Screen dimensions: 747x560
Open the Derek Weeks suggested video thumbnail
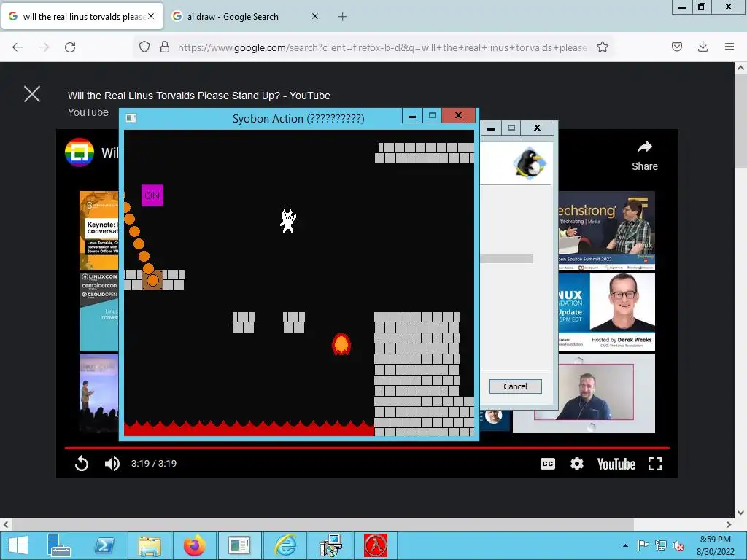(606, 312)
